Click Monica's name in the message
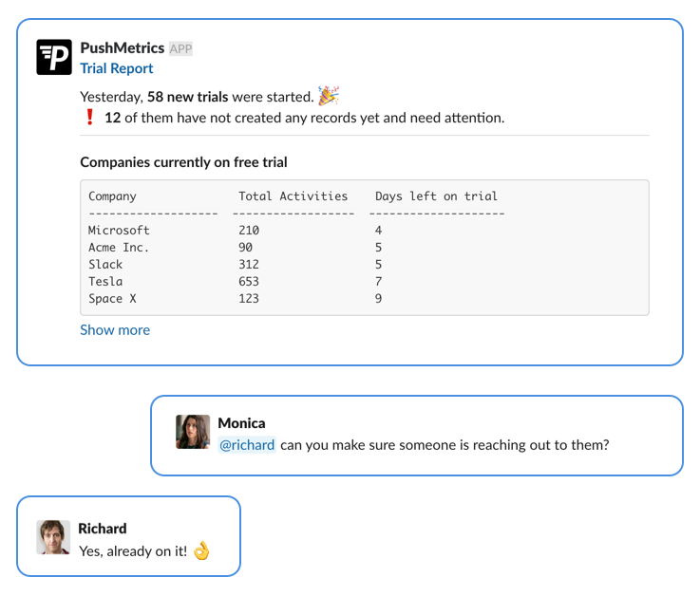 (x=241, y=423)
